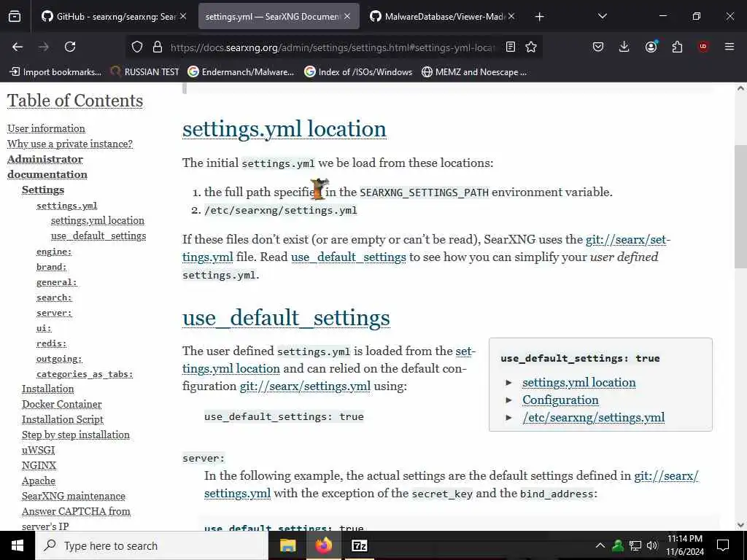Close the settings.yml SearXNG tab
This screenshot has width=747, height=560.
(x=347, y=16)
